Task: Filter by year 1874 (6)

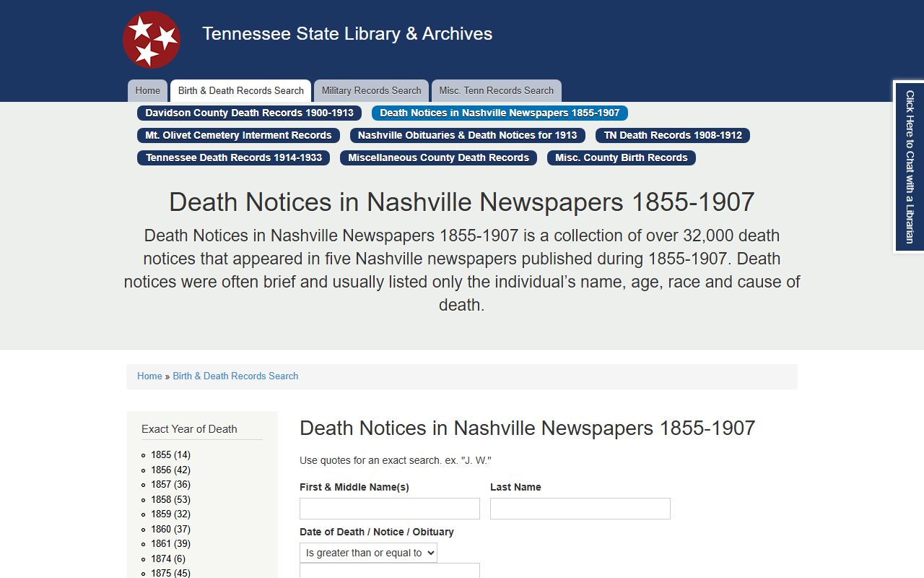Action: click(x=168, y=558)
